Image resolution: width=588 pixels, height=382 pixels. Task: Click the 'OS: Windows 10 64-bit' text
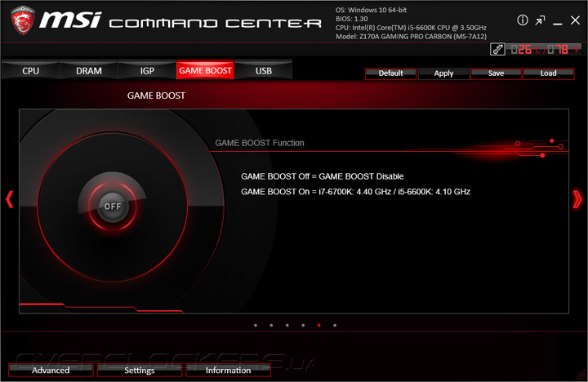point(371,10)
